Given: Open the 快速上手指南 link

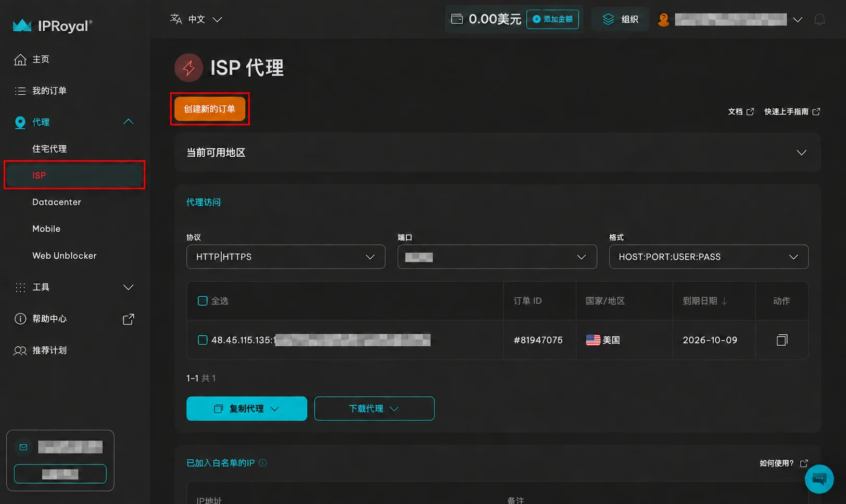Looking at the screenshot, I should pos(792,111).
